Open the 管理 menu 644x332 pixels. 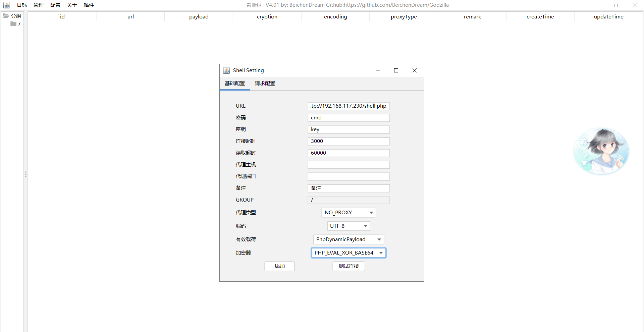[39, 5]
